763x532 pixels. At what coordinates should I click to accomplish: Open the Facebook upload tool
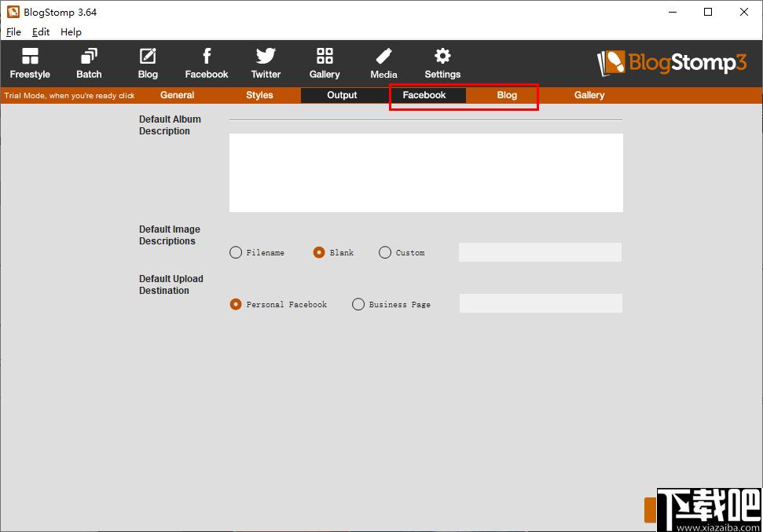pyautogui.click(x=207, y=64)
